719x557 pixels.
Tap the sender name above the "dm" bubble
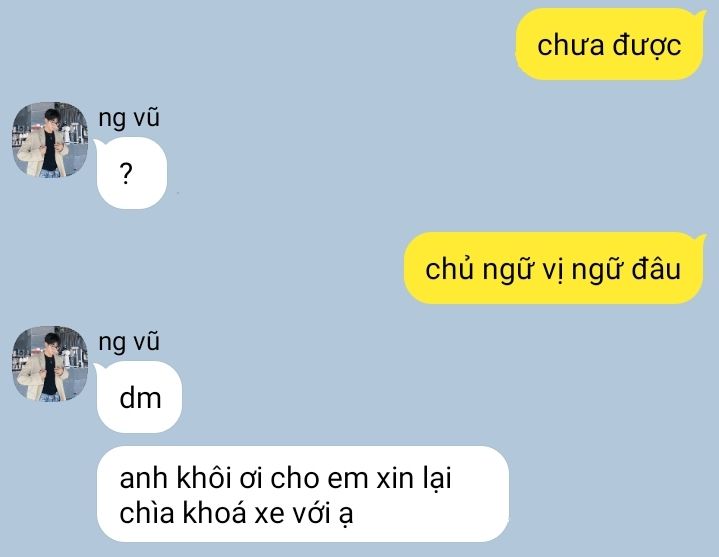point(129,342)
